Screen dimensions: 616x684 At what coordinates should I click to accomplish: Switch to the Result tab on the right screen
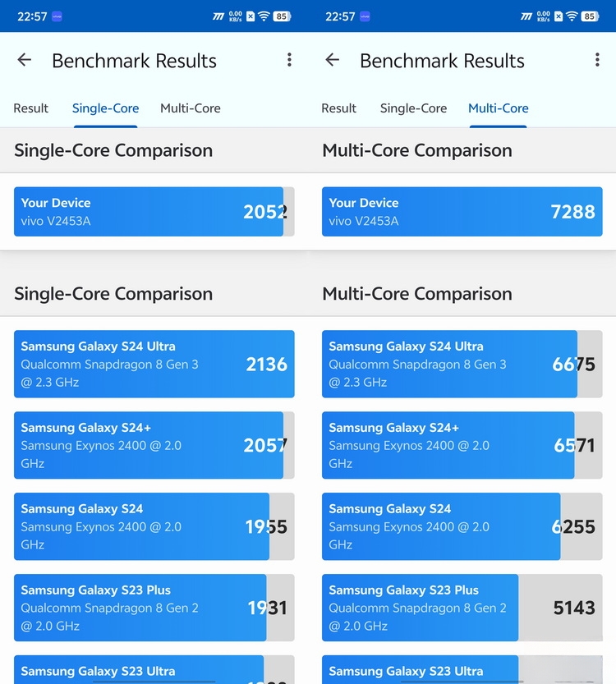(x=338, y=108)
